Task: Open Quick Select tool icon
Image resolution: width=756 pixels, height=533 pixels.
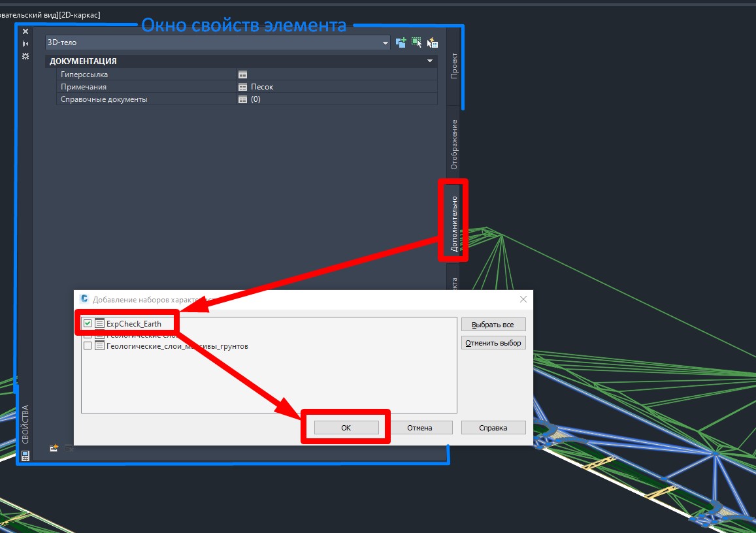Action: [x=432, y=43]
